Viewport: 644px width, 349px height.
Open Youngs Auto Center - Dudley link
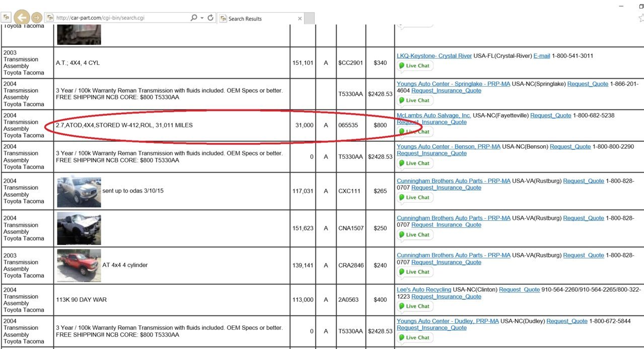point(448,321)
